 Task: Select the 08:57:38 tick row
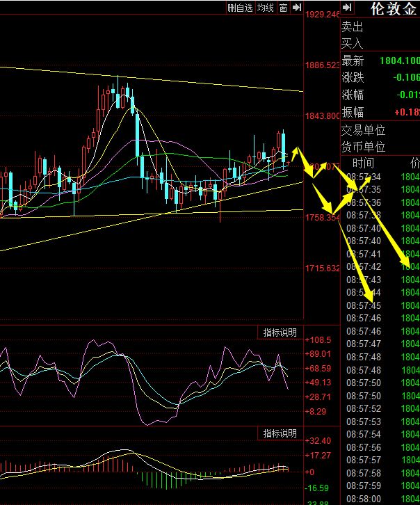pos(380,215)
